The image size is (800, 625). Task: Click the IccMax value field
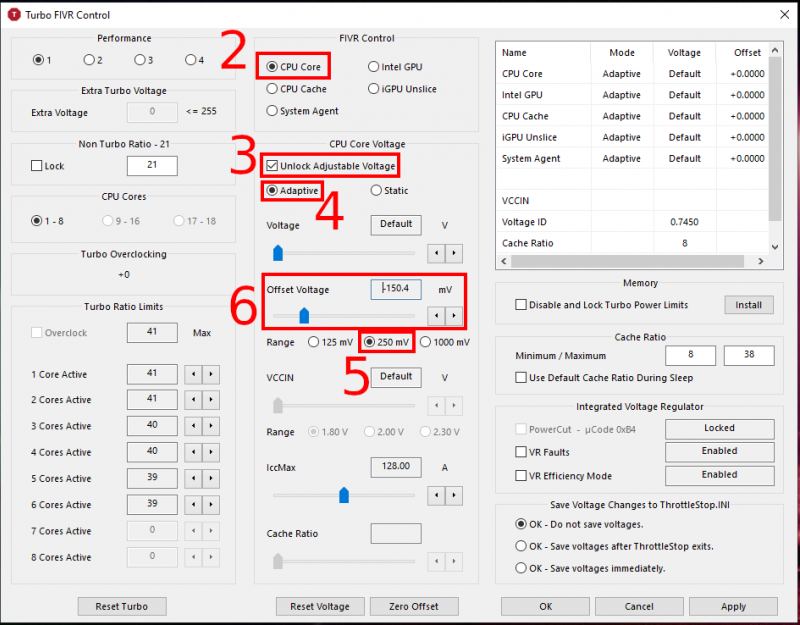pyautogui.click(x=396, y=467)
